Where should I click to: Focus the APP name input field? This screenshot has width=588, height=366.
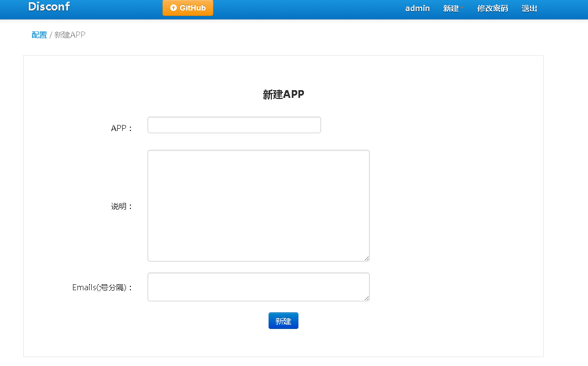(234, 125)
